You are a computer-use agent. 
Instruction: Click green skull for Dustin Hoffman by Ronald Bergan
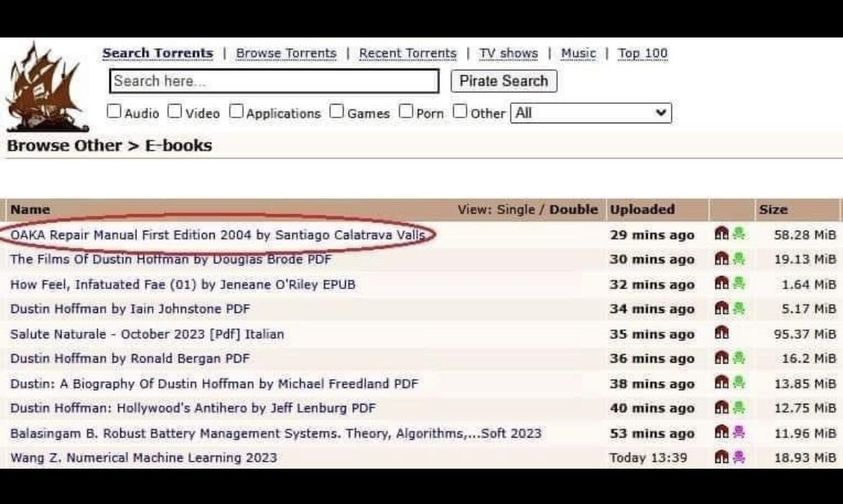pyautogui.click(x=739, y=357)
